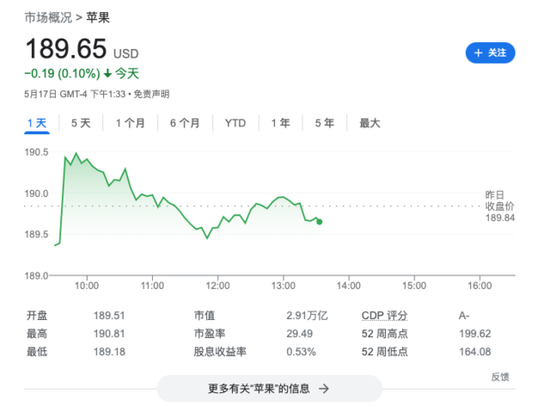Click the 反馈 feedback link
Screen dimensions: 550x412
(x=500, y=377)
